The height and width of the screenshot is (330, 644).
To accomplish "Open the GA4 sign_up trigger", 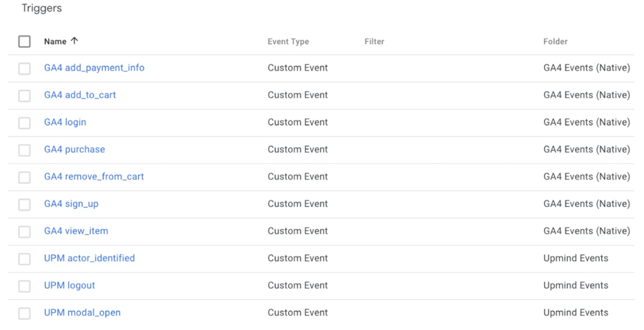I will coord(71,204).
